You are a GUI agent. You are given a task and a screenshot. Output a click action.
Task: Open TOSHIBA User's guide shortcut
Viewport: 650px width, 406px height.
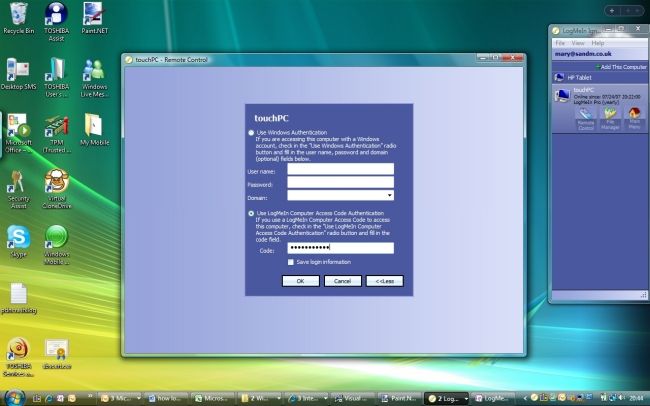pos(56,78)
